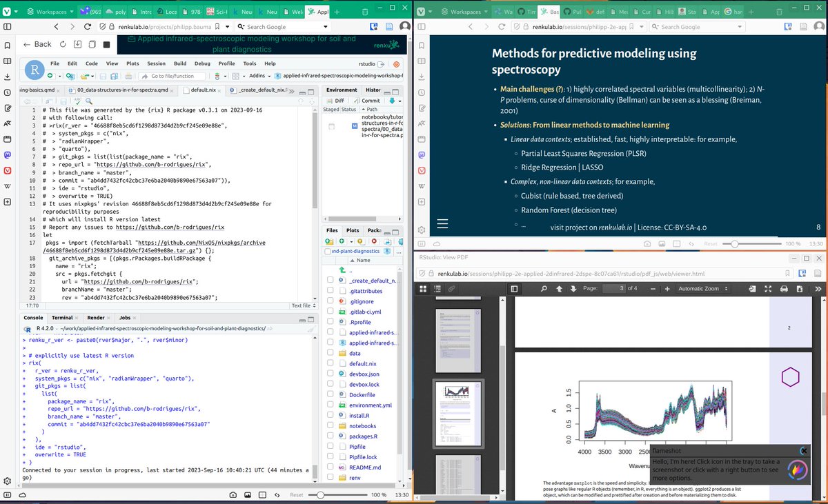Show more editor tabs chevron
The width and height of the screenshot is (828, 504).
[x=292, y=92]
